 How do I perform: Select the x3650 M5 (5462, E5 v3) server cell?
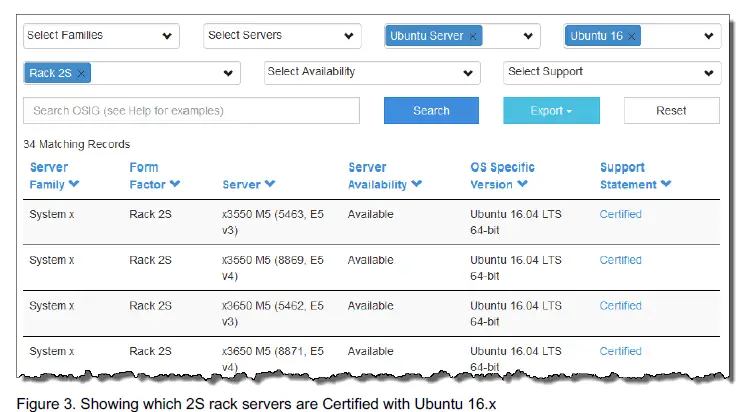tap(273, 314)
